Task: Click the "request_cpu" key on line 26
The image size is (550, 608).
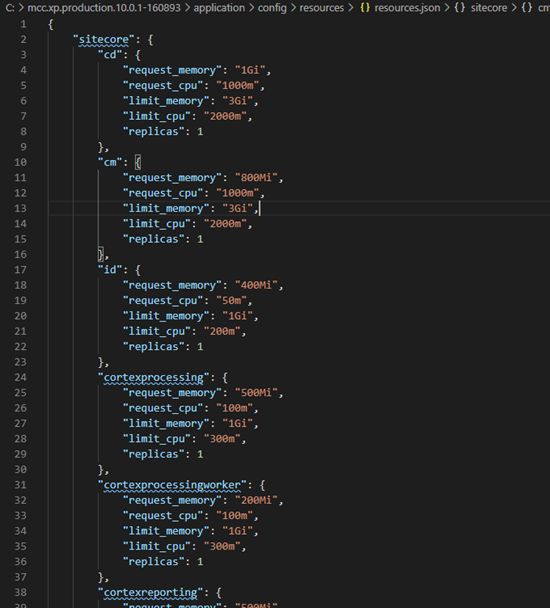Action: click(x=163, y=408)
